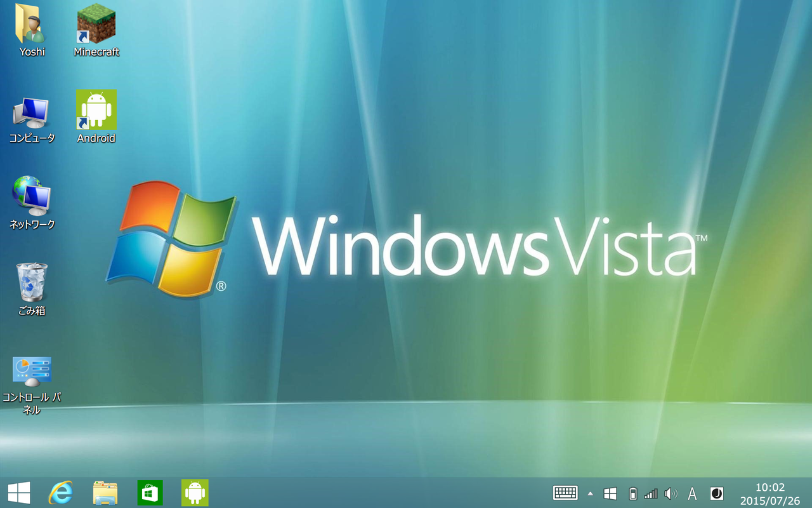
Task: Open the network signal tray icon
Action: point(651,493)
